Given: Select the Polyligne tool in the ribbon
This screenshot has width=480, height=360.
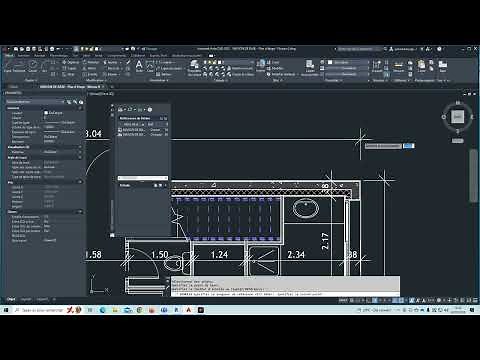Looking at the screenshot, I should click(19, 66).
